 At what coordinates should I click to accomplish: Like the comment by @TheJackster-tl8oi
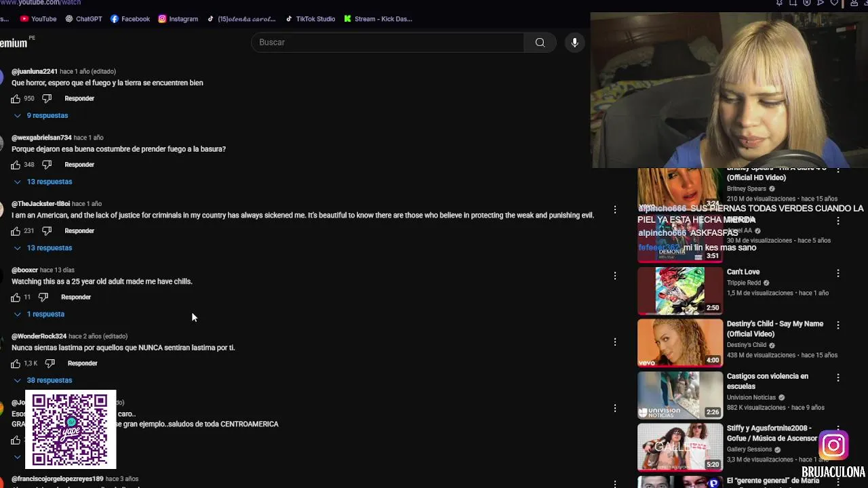click(x=16, y=231)
